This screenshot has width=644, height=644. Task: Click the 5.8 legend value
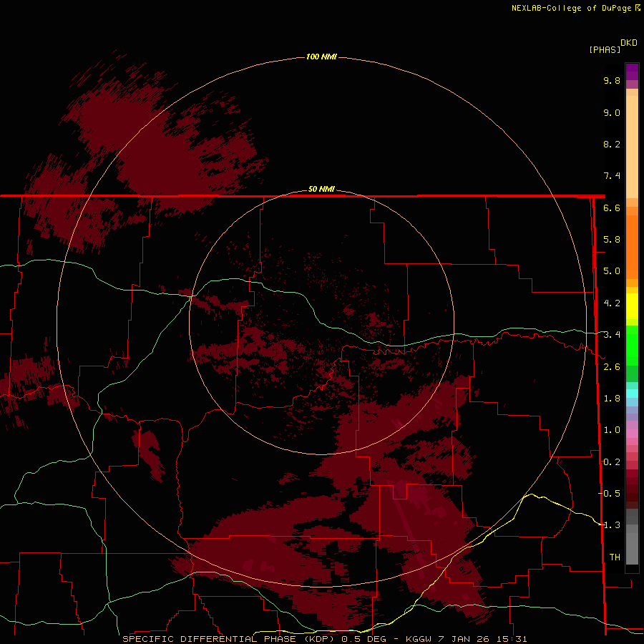tap(612, 240)
